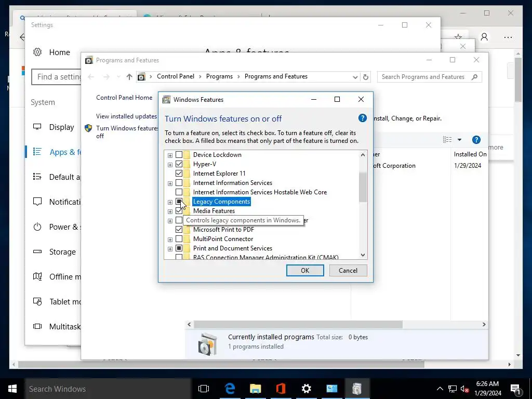Expand the Legacy Components node
The height and width of the screenshot is (399, 532).
coord(170,202)
